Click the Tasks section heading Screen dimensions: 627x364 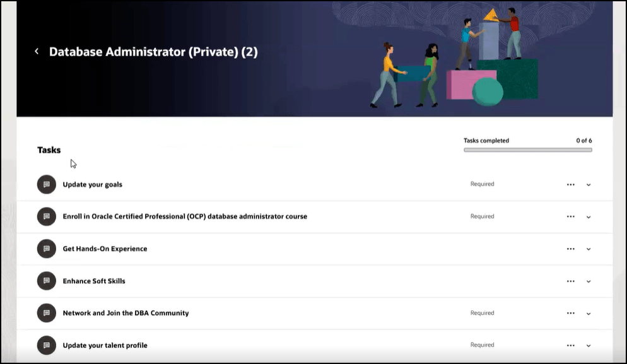point(49,150)
